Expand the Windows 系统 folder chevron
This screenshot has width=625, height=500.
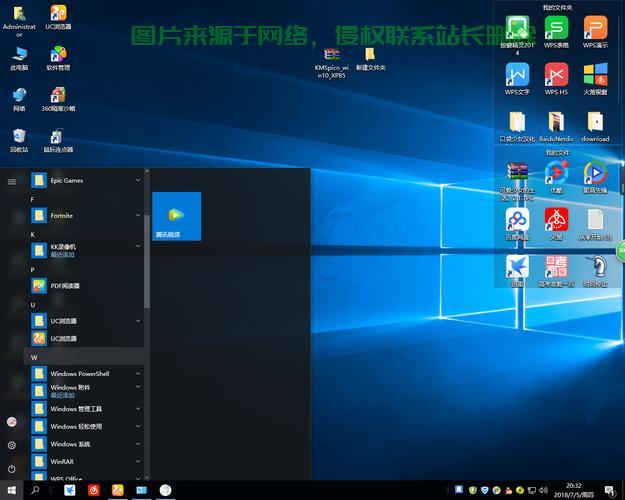pos(138,444)
